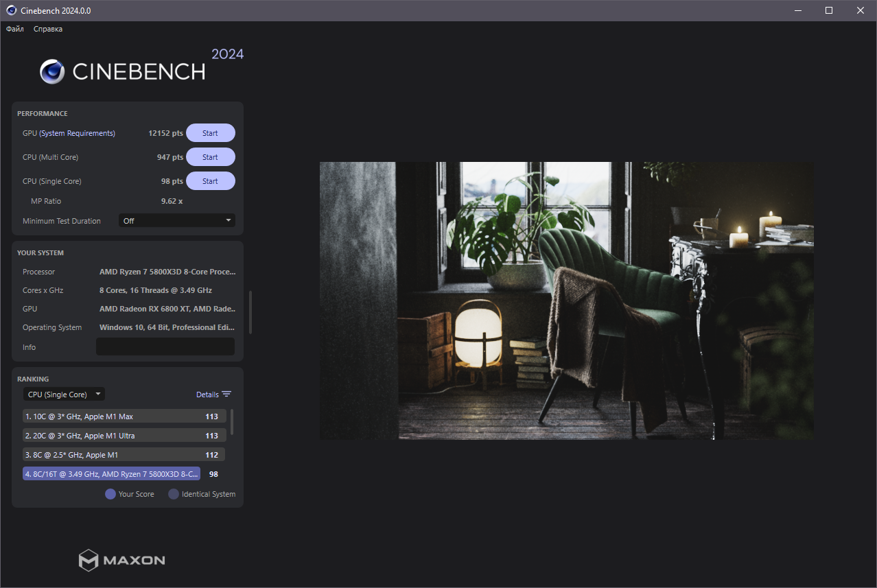Click the Cinebench logo sphere icon

(x=52, y=71)
